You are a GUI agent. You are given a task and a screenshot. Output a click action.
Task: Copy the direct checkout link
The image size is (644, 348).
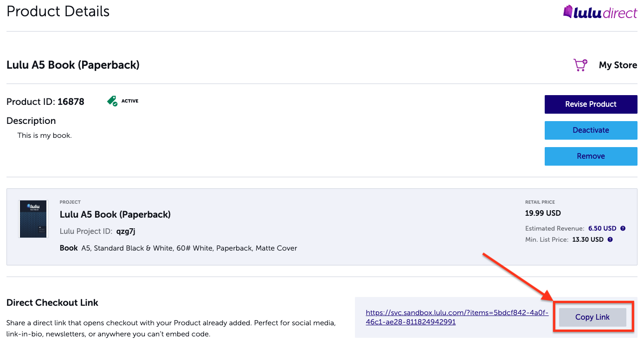click(592, 317)
